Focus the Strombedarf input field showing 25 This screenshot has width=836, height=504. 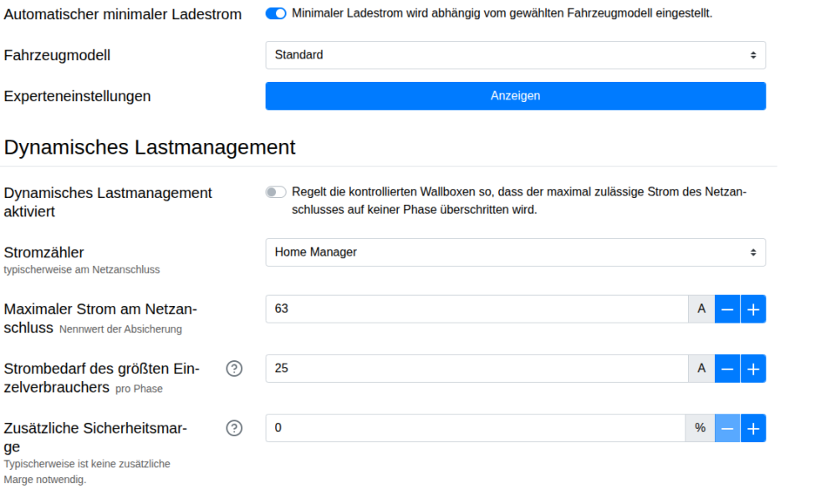click(x=477, y=369)
